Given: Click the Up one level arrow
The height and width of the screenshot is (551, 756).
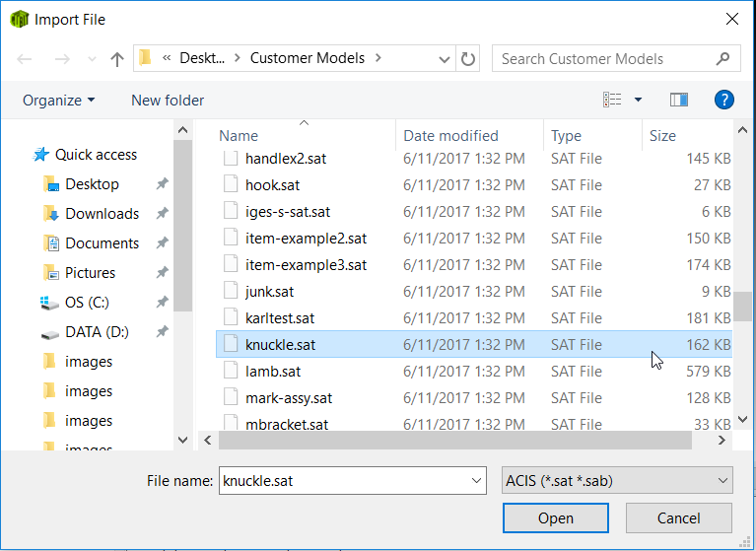Looking at the screenshot, I should tap(117, 59).
